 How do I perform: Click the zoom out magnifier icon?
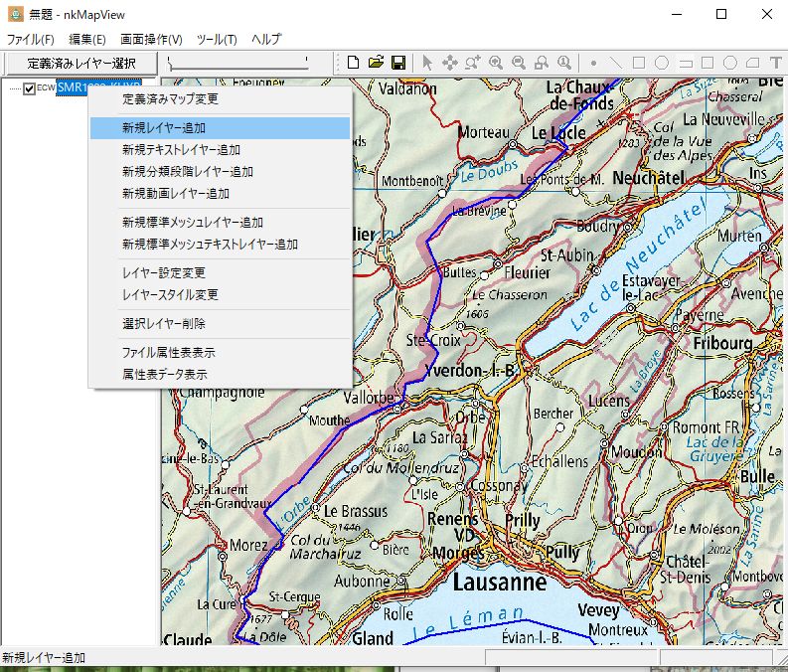pos(518,63)
